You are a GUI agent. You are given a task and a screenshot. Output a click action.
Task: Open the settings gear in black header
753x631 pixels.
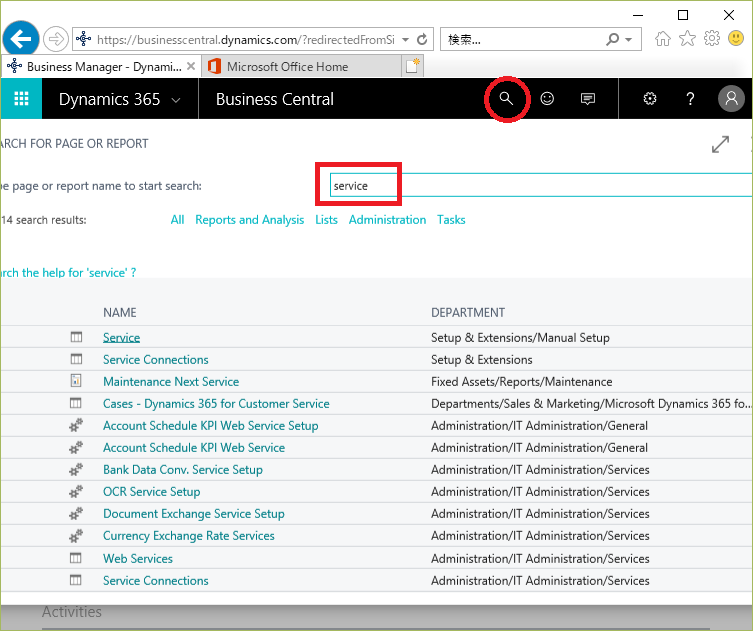click(650, 99)
